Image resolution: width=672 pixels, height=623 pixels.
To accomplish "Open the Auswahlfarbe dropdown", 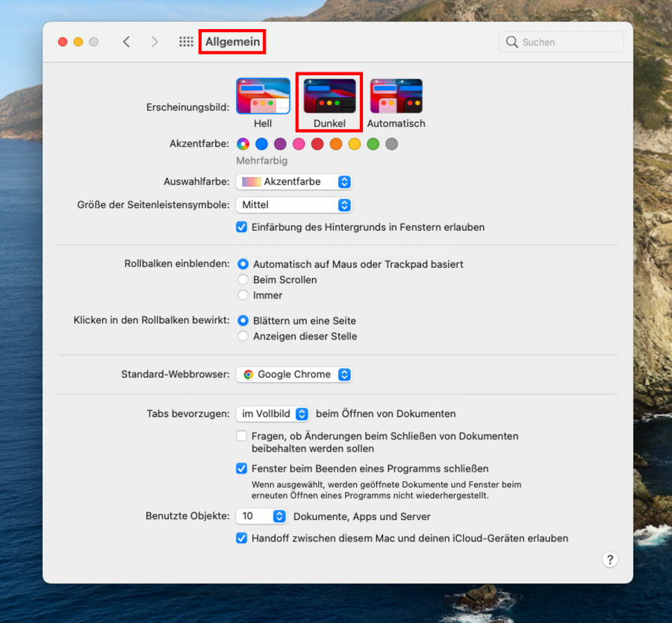I will (x=294, y=181).
